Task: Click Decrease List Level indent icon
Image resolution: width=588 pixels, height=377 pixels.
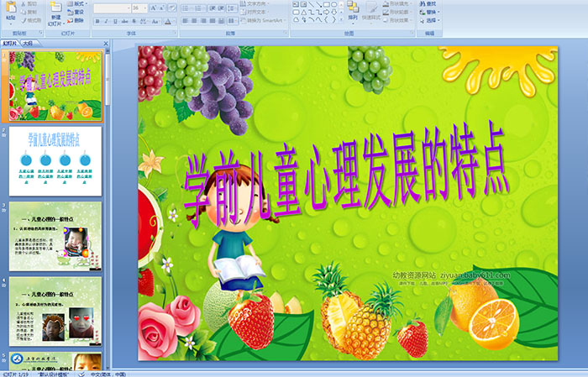Action: (212, 8)
